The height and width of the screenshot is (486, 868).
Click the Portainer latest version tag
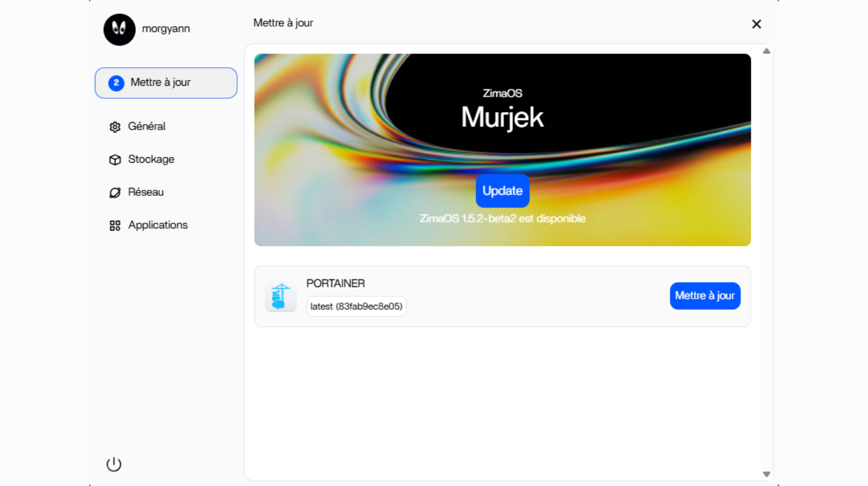[356, 306]
